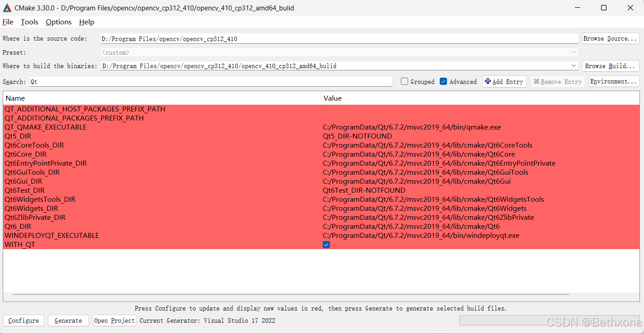Open the File menu
This screenshot has height=334, width=644.
pyautogui.click(x=8, y=22)
